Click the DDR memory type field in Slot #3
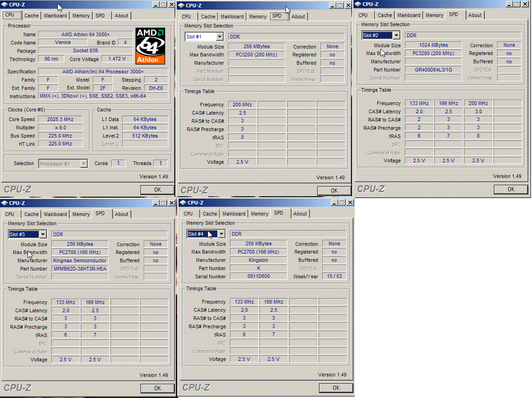Image resolution: width=532 pixels, height=398 pixels. (x=109, y=234)
